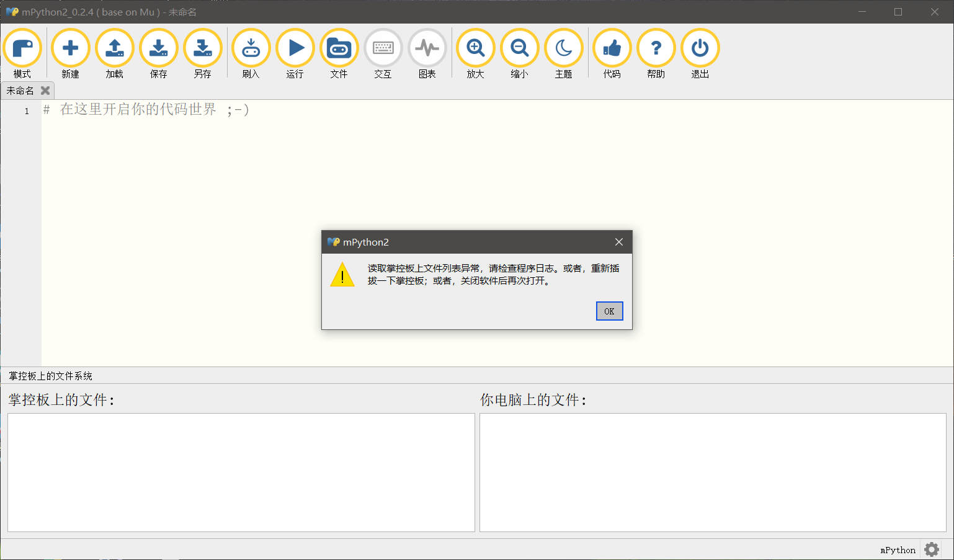Zoom out with 缩小 magnifier icon
Image resolution: width=954 pixels, height=560 pixels.
coord(520,48)
